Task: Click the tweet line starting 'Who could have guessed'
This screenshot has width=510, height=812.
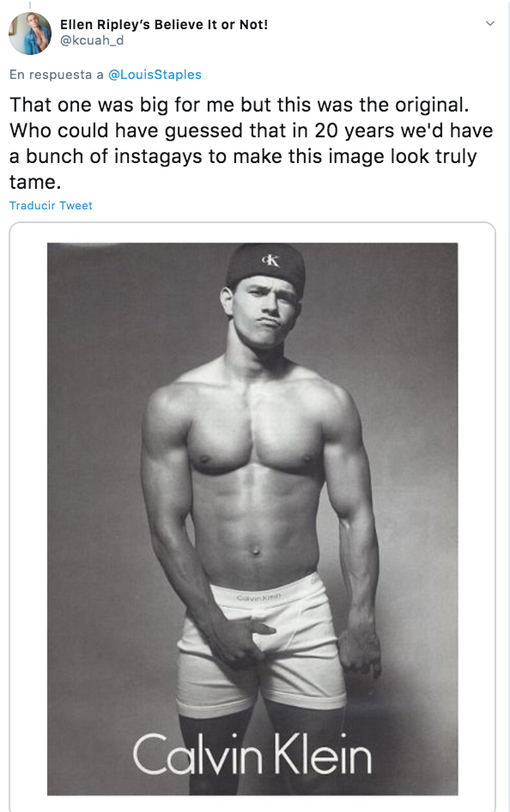Action: point(251,131)
